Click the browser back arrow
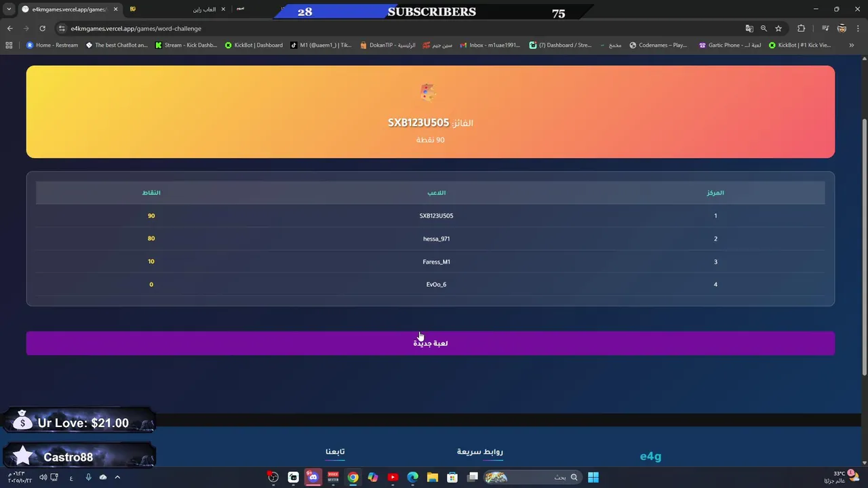Screen dimensions: 868x488 click(x=9, y=28)
